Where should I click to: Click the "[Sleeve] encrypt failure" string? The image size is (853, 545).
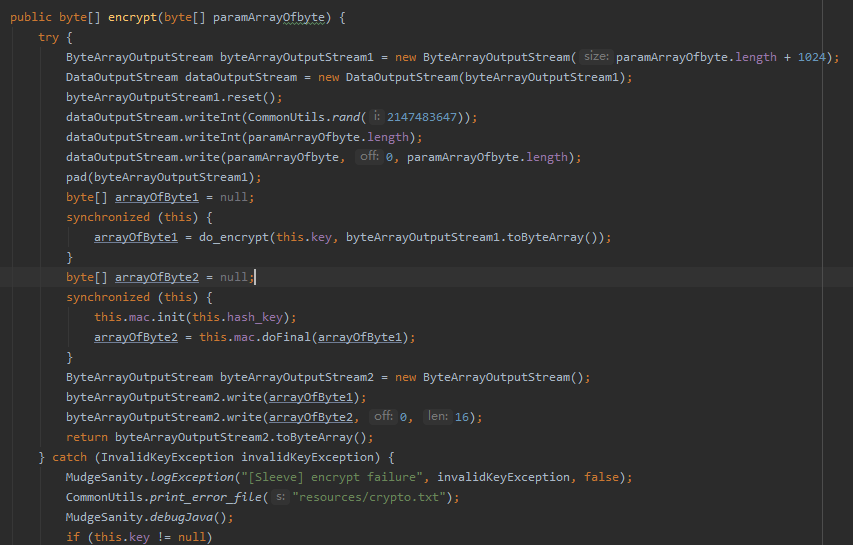pos(332,478)
